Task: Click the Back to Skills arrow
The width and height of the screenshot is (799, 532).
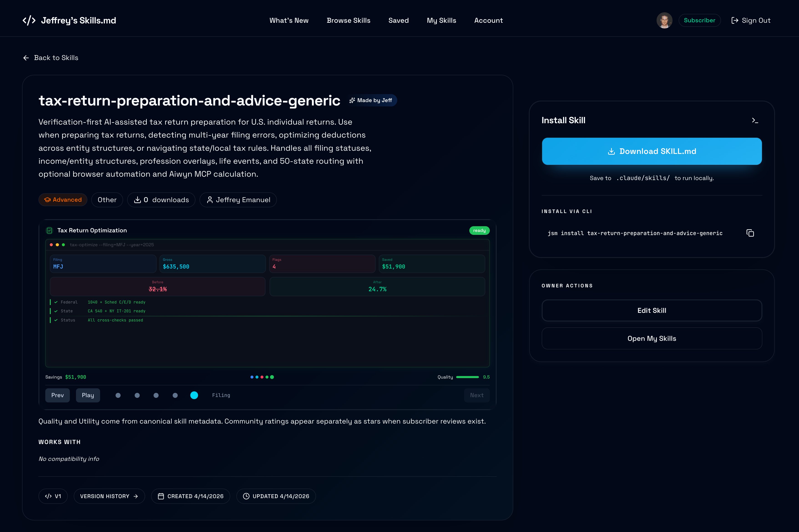Action: [26, 58]
